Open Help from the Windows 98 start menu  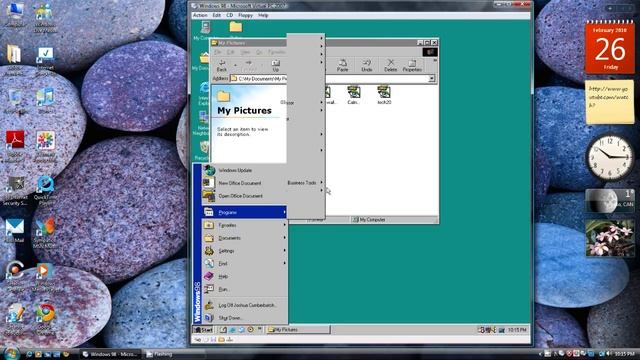click(244, 276)
